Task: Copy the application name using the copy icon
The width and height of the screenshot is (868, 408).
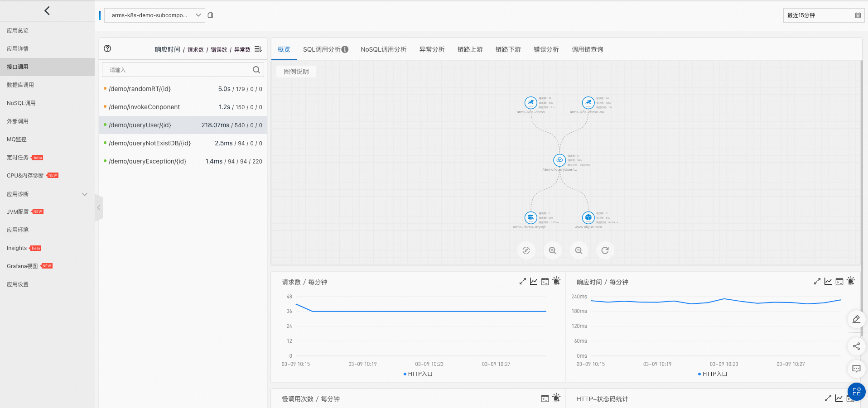Action: [x=210, y=15]
